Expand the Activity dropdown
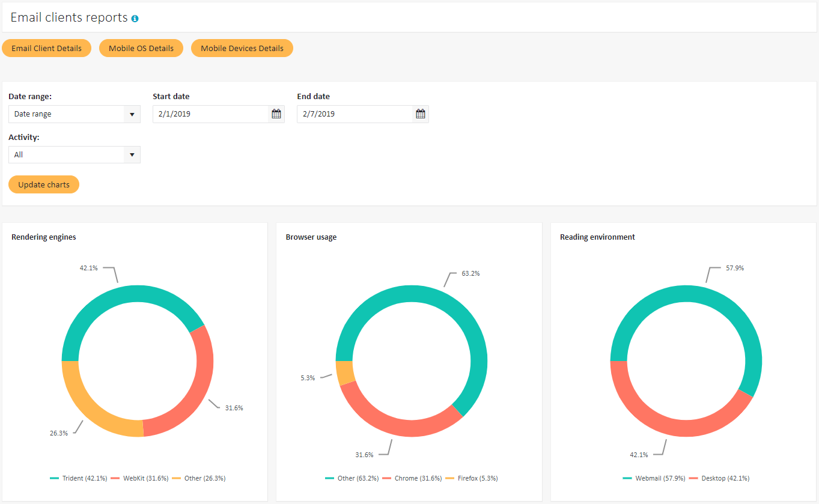Image resolution: width=819 pixels, height=504 pixels. (75, 155)
